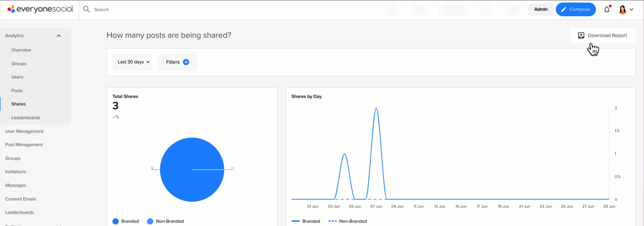Click Download Report button

point(603,35)
